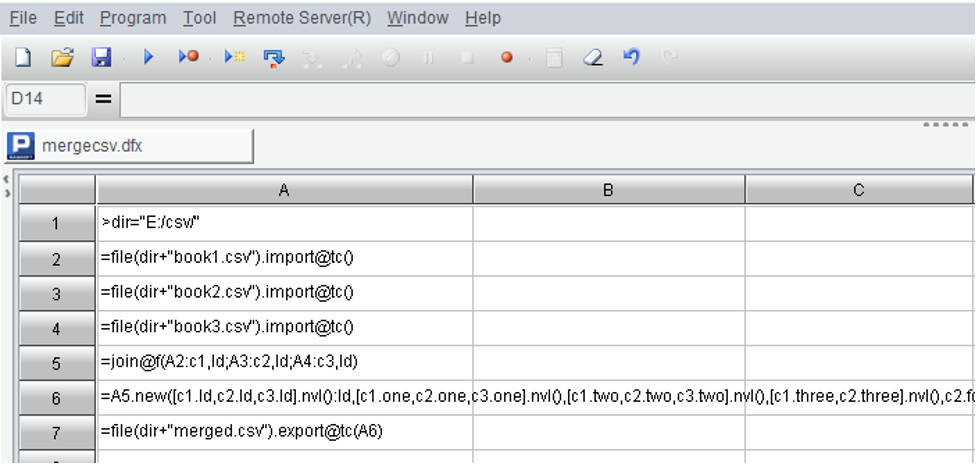Switch to the mergecsv.dfx tab

coord(130,145)
